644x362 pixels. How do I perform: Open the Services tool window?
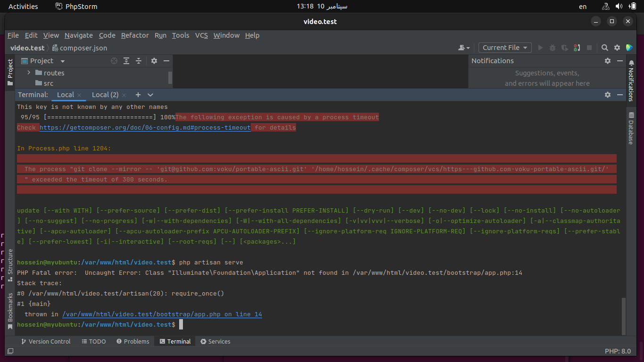pyautogui.click(x=215, y=341)
